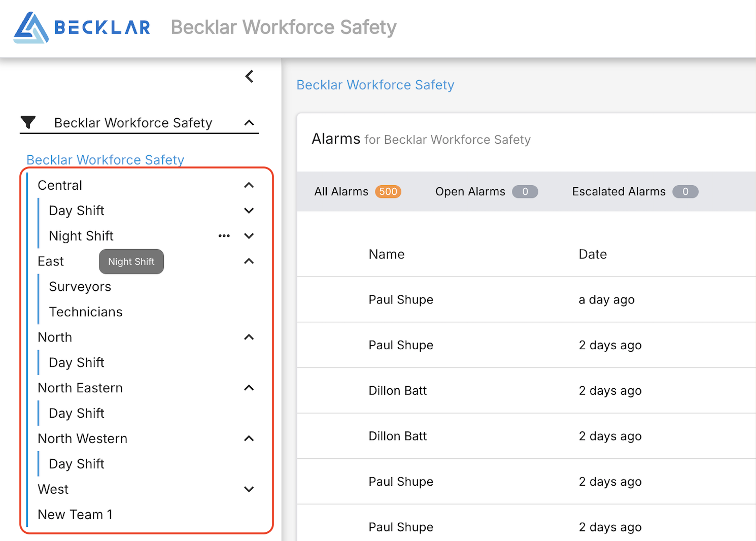Viewport: 756px width, 541px height.
Task: Select Day Shift under North Western
Action: pyautogui.click(x=77, y=464)
